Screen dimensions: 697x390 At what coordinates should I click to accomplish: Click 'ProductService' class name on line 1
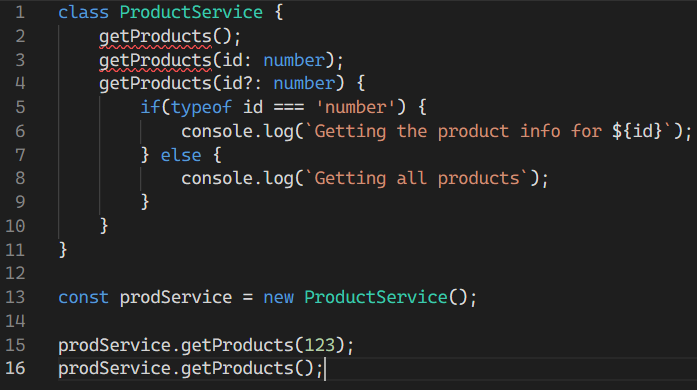click(x=191, y=12)
